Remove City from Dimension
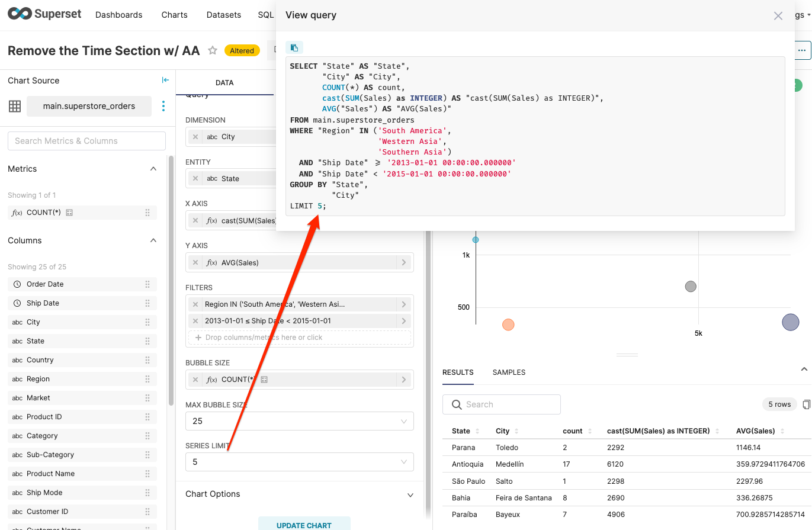812x530 pixels. (x=195, y=137)
